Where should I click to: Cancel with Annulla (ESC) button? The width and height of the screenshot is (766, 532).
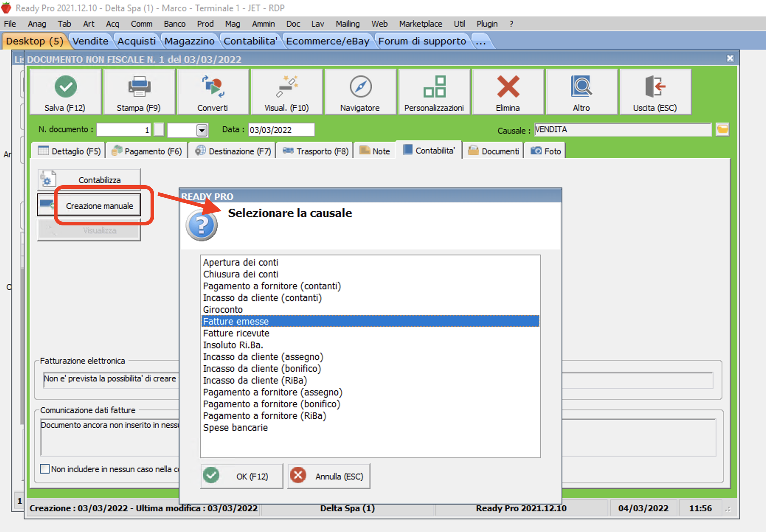click(x=329, y=476)
